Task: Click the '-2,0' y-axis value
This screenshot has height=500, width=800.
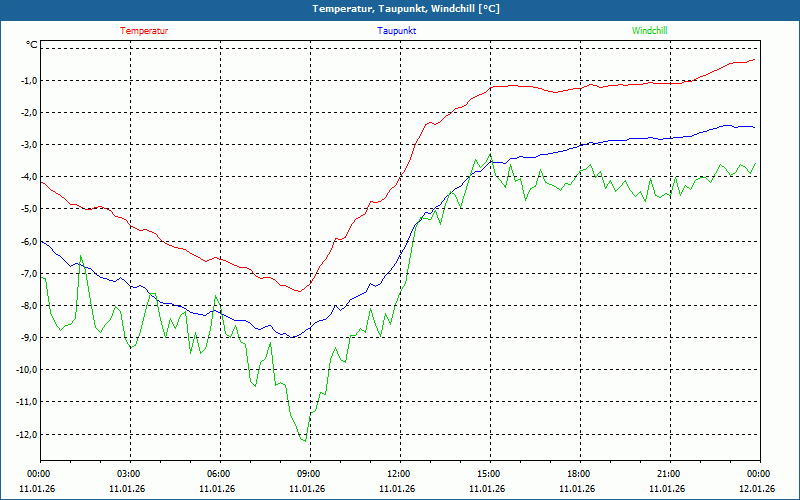Action: coord(29,113)
